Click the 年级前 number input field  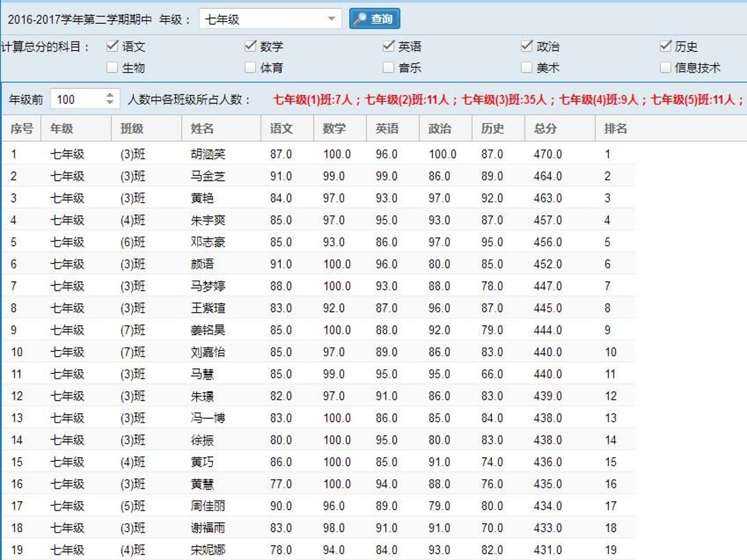(x=78, y=99)
